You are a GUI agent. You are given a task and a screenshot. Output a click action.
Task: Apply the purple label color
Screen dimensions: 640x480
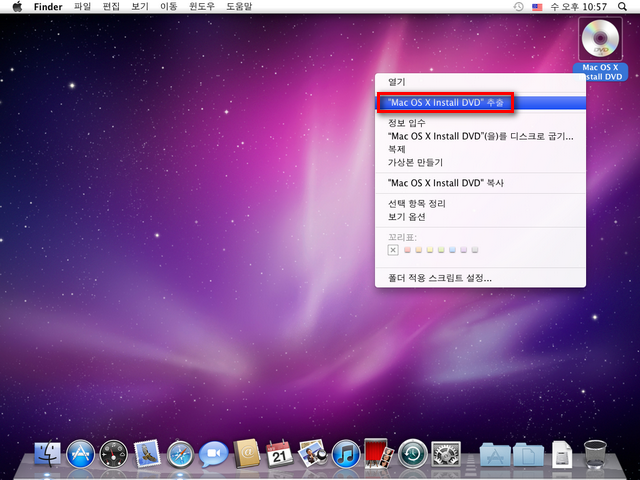pos(463,249)
